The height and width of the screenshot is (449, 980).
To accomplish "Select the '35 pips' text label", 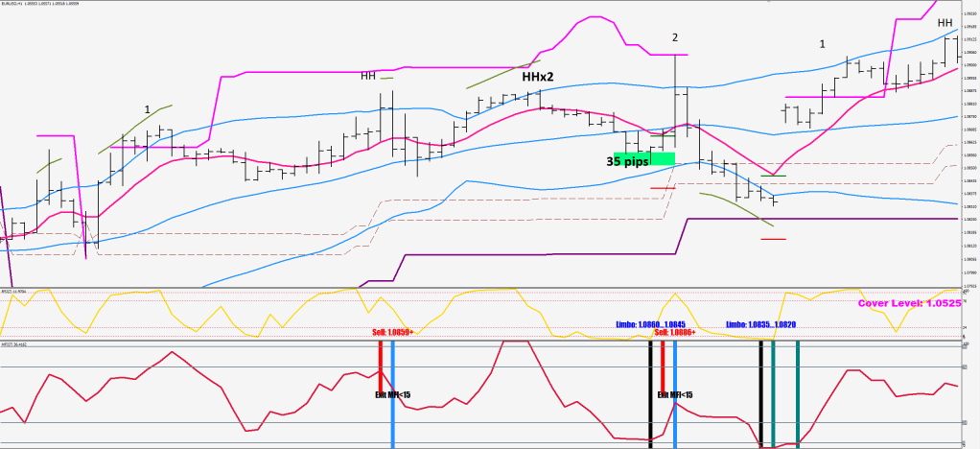I will pos(628,161).
